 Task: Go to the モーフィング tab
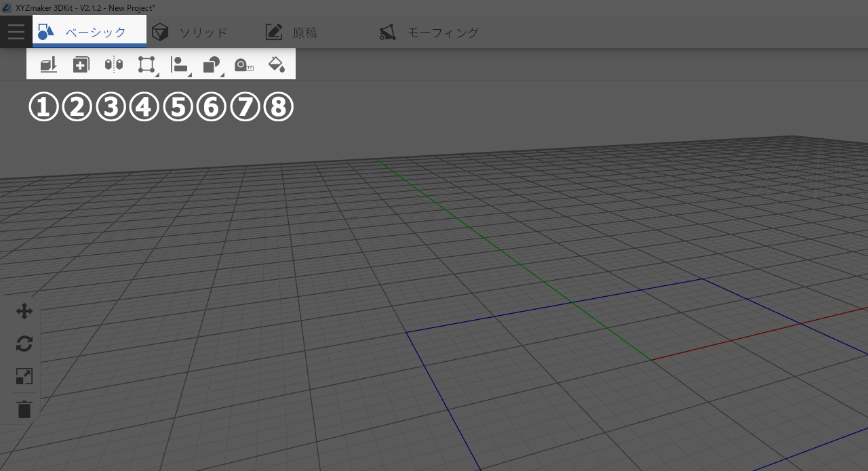[x=429, y=32]
